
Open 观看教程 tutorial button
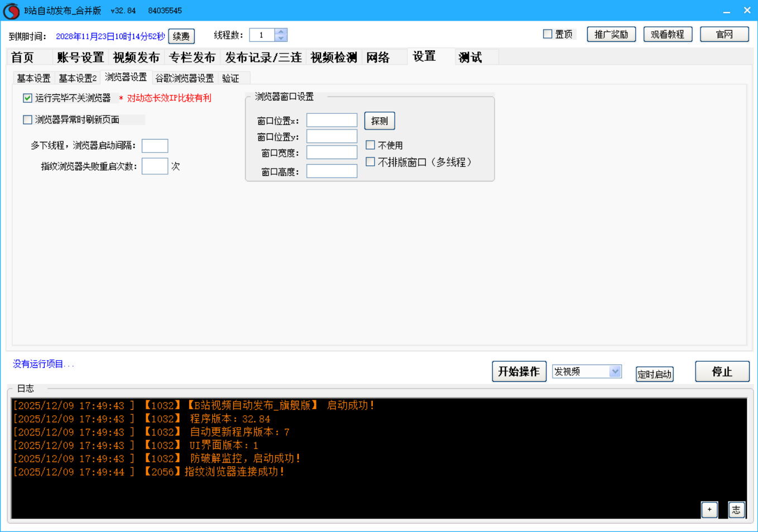click(668, 35)
